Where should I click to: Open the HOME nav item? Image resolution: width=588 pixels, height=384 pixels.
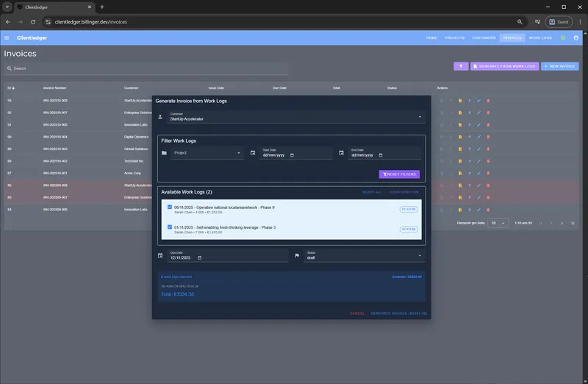(431, 38)
